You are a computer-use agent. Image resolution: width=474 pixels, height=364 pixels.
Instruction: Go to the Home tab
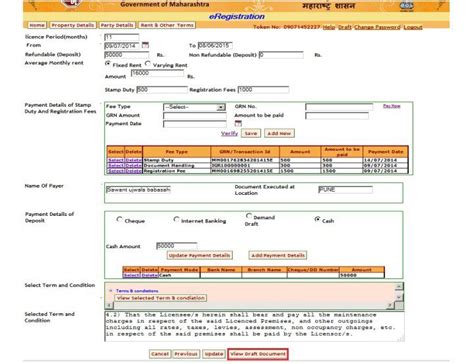pyautogui.click(x=37, y=25)
